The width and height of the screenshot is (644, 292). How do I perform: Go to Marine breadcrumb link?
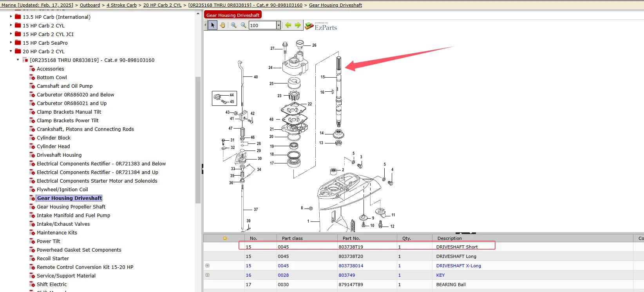[37, 5]
